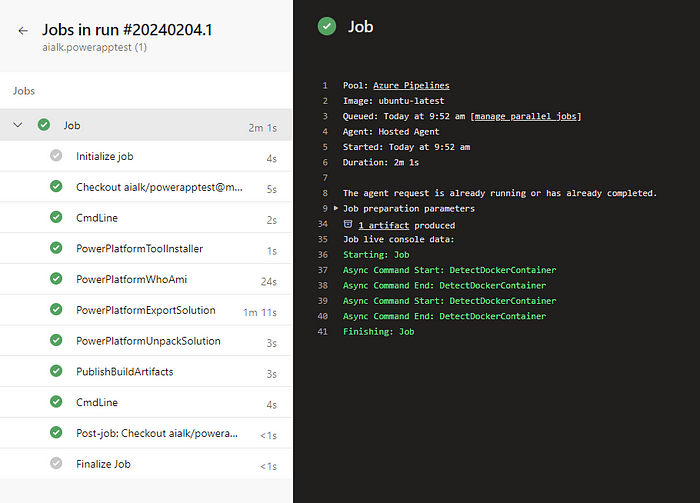
Task: Click green check icon beside PowerPlatformWhoAmi
Action: tap(56, 279)
